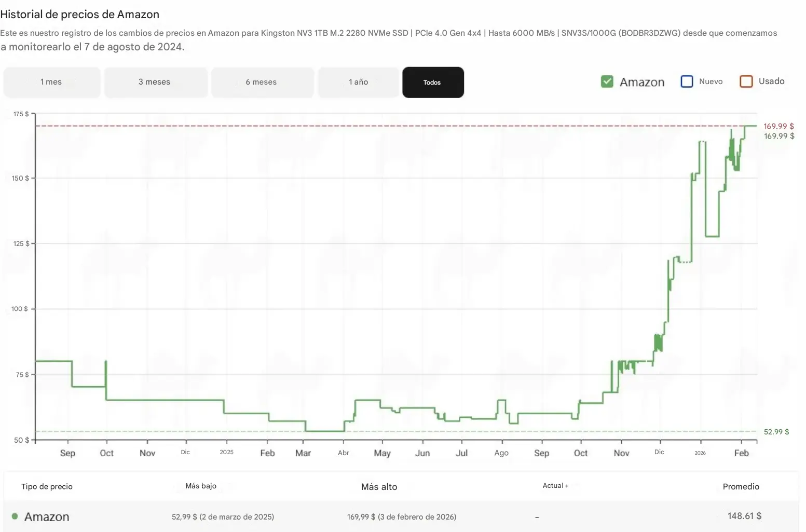Viewport: 806px width, 532px height.
Task: Select the '1 mes' time range tab
Action: tap(51, 82)
